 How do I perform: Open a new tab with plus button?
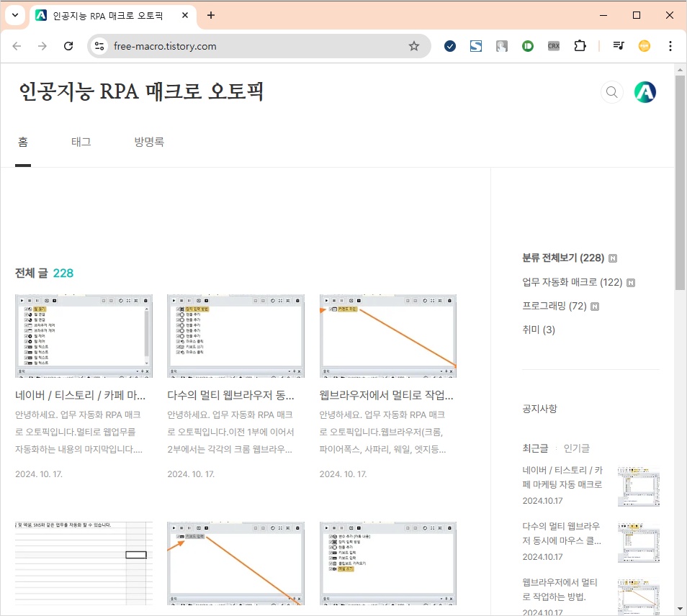[211, 15]
